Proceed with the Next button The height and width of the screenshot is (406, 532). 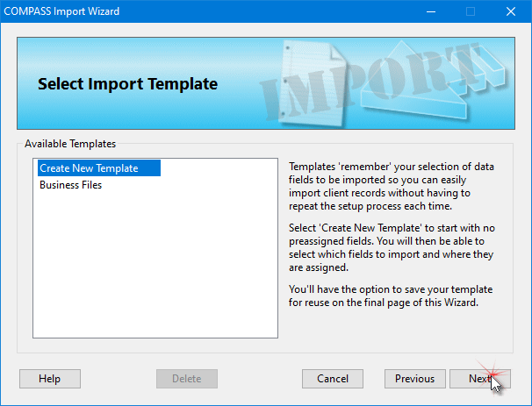[480, 379]
